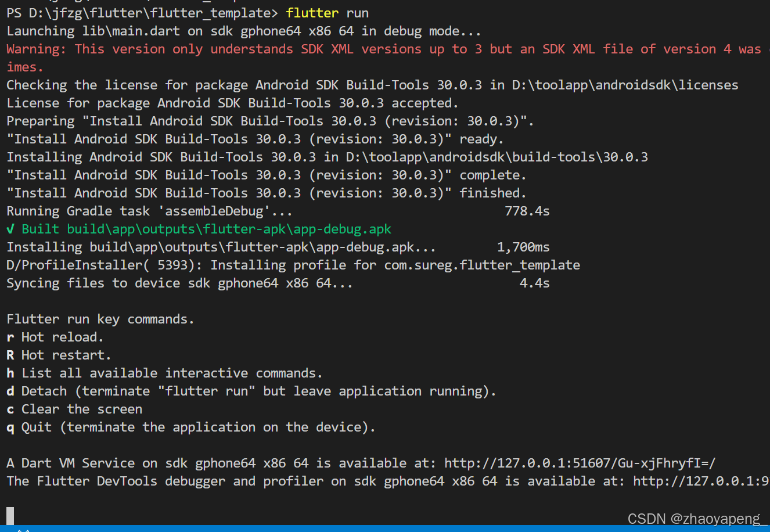Select the 'Installing Android SDK Build-Tools 30.0.3 in' line
This screenshot has width=770, height=532.
pos(327,157)
